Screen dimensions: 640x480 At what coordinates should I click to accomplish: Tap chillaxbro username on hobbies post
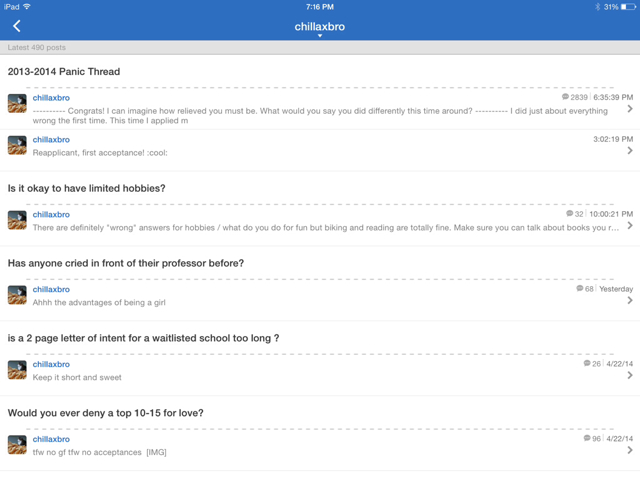51,214
